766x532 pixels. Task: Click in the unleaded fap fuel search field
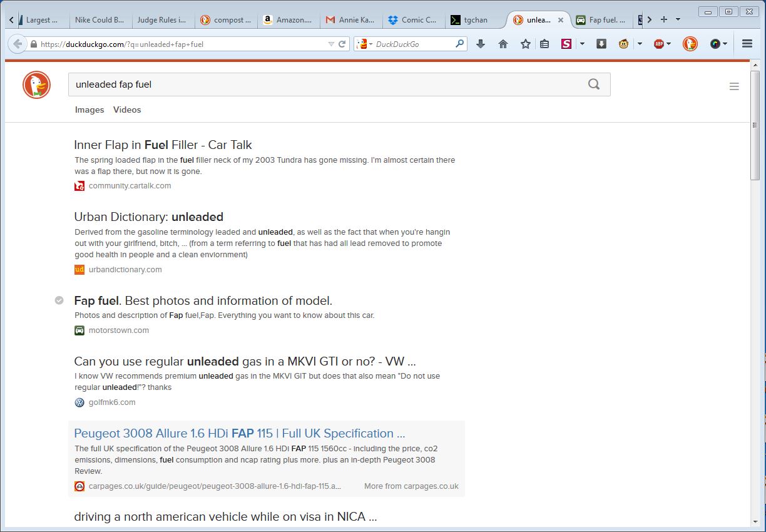(325, 84)
